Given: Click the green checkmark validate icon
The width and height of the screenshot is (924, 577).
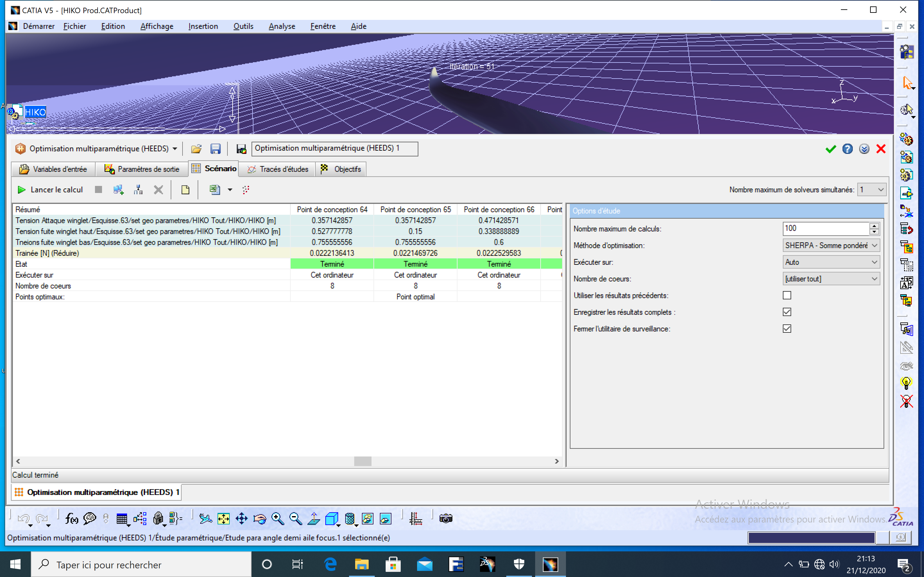Looking at the screenshot, I should pyautogui.click(x=830, y=149).
